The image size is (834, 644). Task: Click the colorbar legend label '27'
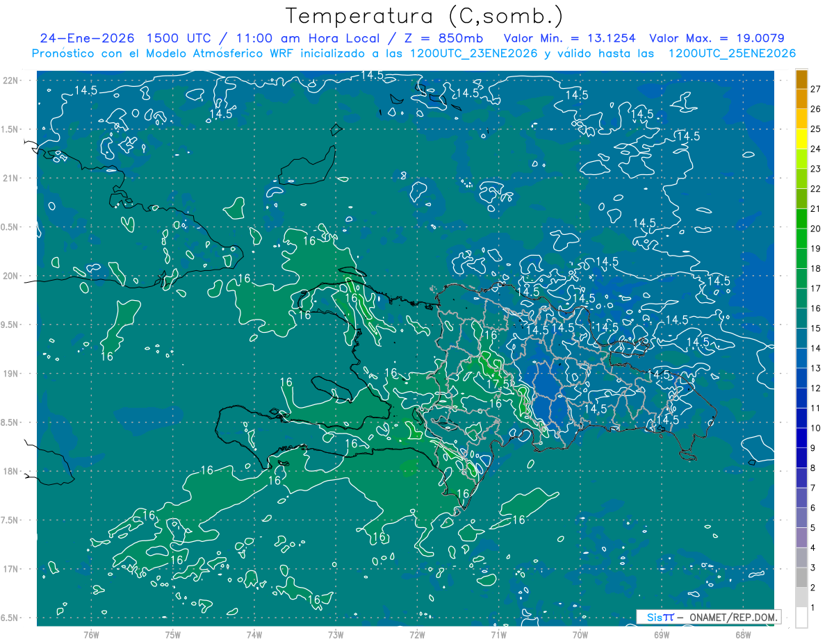pyautogui.click(x=815, y=89)
